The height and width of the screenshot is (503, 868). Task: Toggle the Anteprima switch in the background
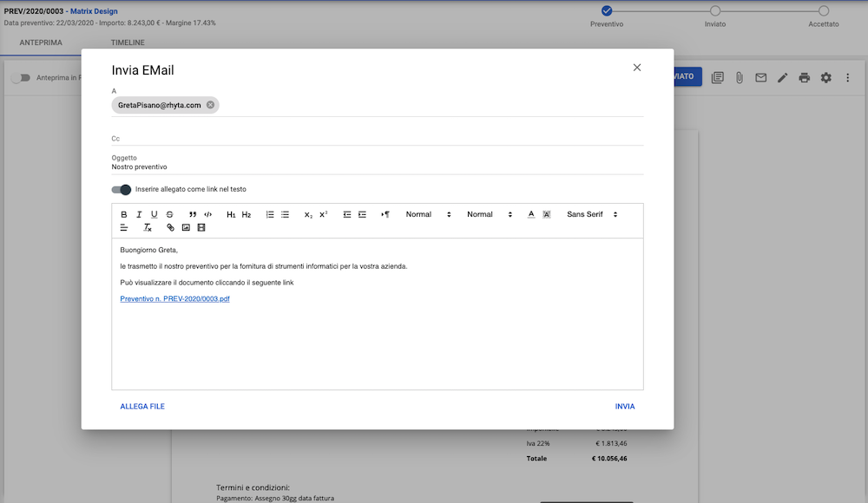21,78
